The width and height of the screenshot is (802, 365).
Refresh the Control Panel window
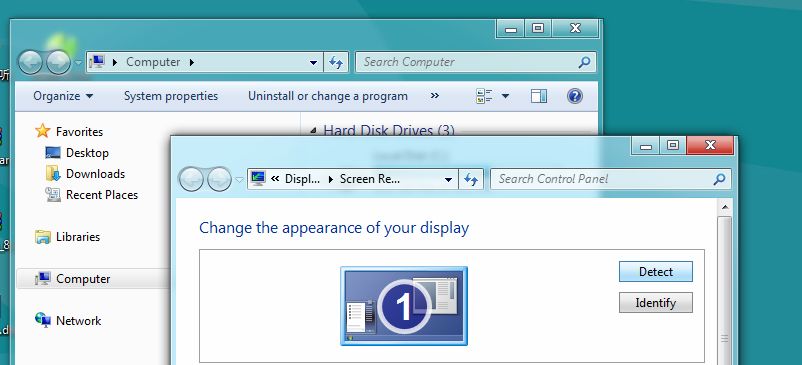click(471, 179)
